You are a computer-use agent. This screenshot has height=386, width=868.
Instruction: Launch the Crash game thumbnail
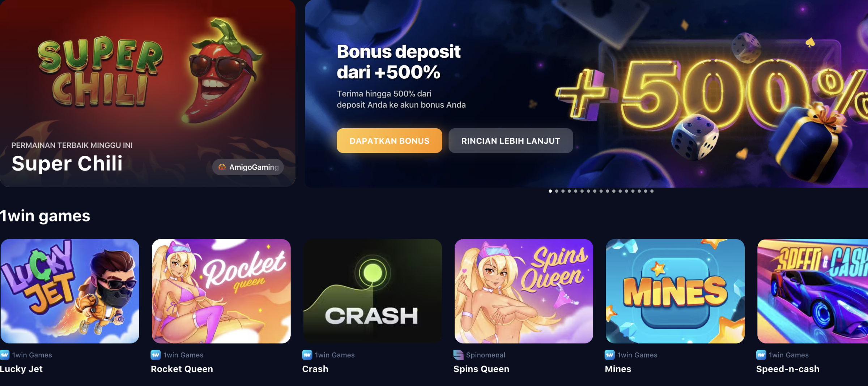pos(373,291)
